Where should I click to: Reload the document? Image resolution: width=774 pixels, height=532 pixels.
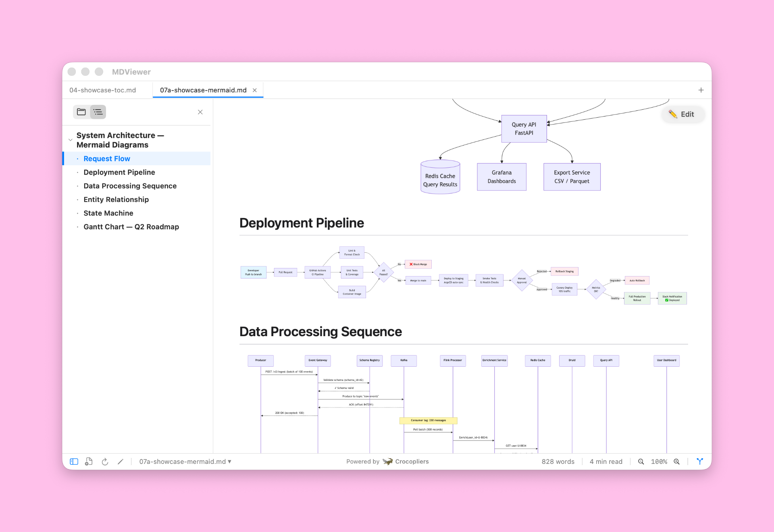[x=105, y=461]
